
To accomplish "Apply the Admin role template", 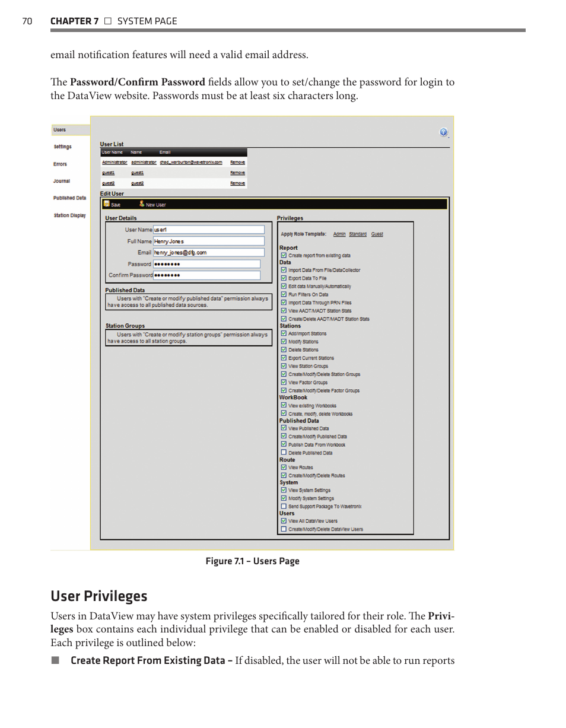I will (339, 235).
